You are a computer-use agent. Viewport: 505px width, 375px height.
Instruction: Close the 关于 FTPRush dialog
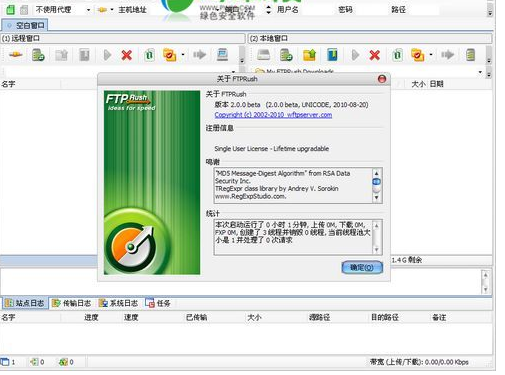point(382,79)
